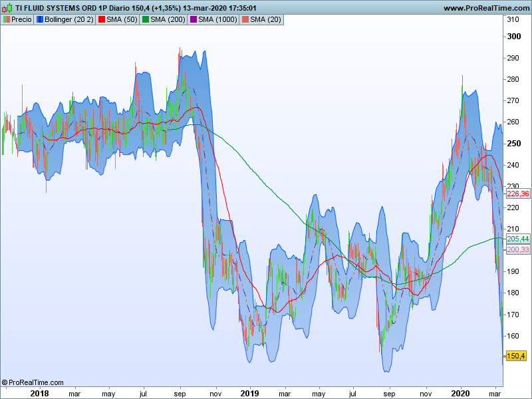This screenshot has width=532, height=399.
Task: Select the SMA (1000) legend tab
Action: point(213,20)
